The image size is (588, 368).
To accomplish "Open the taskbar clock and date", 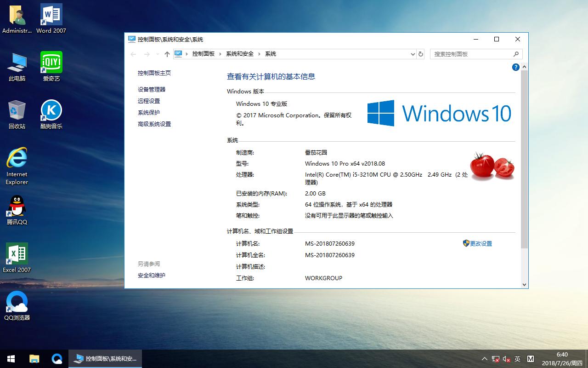I will pyautogui.click(x=561, y=359).
